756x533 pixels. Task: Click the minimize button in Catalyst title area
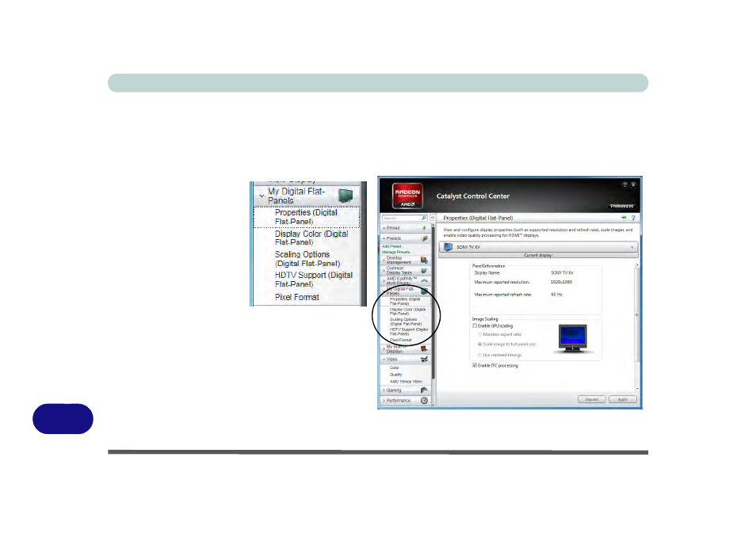625,185
